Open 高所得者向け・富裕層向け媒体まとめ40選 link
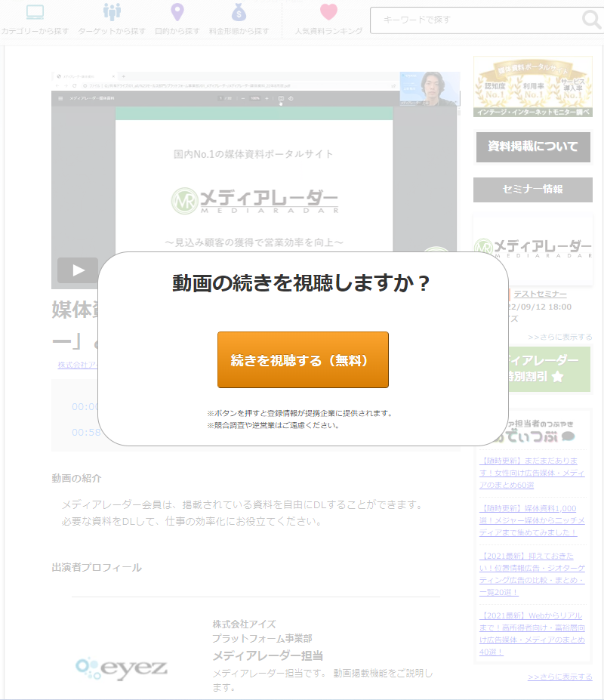The width and height of the screenshot is (604, 700). pyautogui.click(x=532, y=634)
